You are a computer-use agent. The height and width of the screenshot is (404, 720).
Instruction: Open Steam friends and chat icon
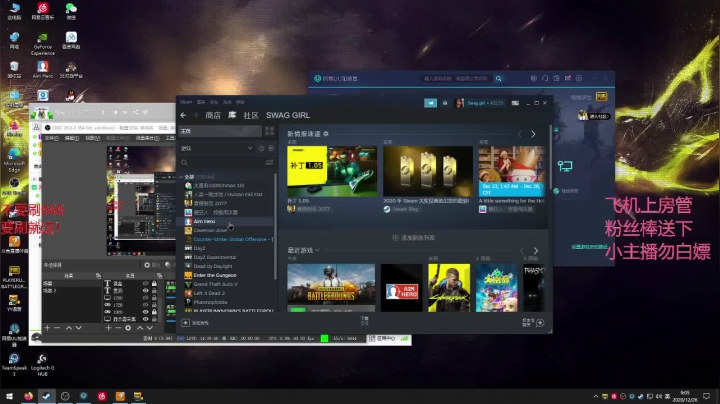540,323
